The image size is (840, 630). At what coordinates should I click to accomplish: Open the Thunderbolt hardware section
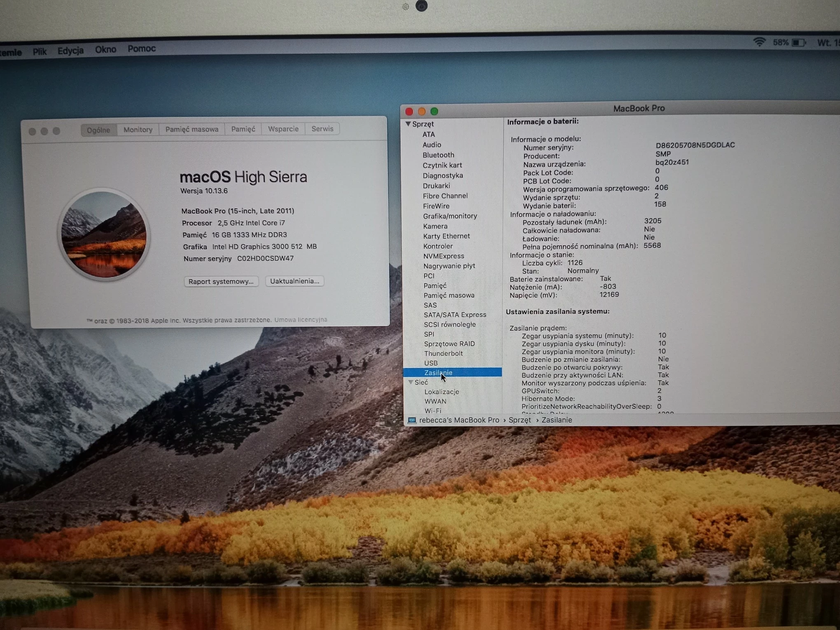pyautogui.click(x=443, y=353)
